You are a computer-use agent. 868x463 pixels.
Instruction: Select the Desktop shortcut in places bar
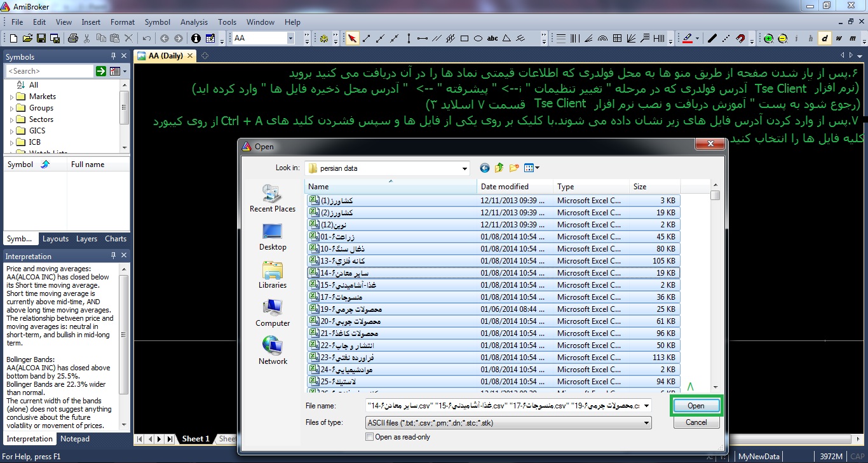pos(273,238)
